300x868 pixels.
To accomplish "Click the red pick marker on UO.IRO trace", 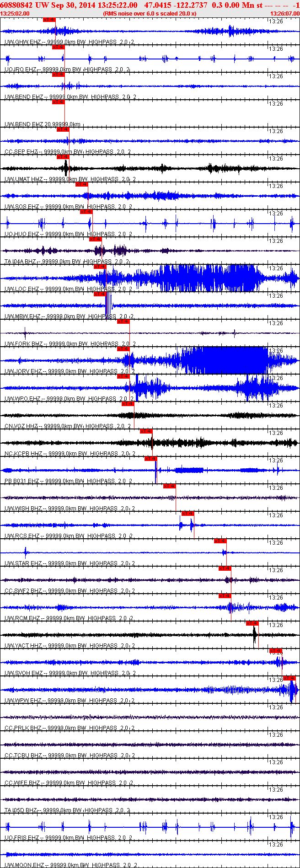I will pyautogui.click(x=58, y=47).
